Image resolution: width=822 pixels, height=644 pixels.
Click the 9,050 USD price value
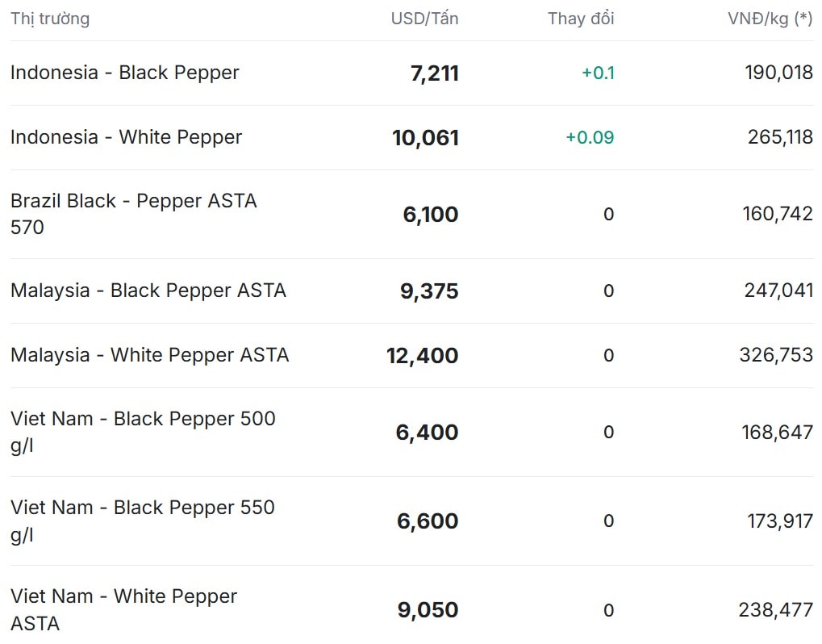click(x=428, y=610)
